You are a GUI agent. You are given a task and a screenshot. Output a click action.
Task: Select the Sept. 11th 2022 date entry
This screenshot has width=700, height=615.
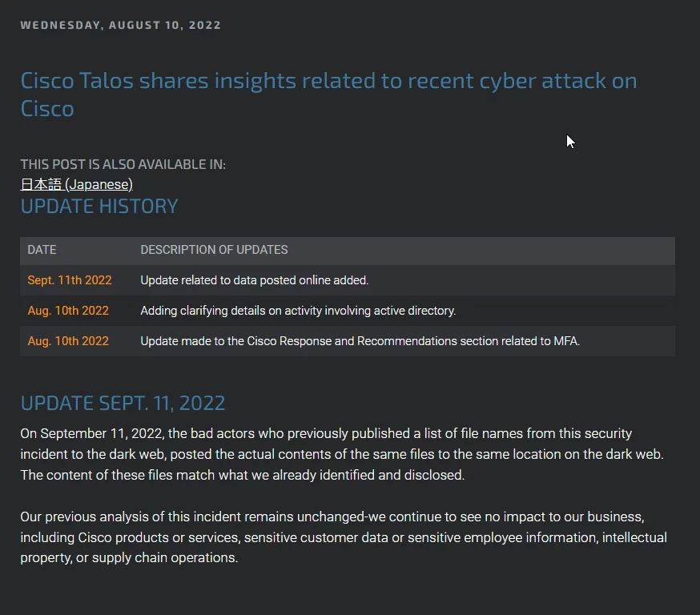(x=70, y=280)
